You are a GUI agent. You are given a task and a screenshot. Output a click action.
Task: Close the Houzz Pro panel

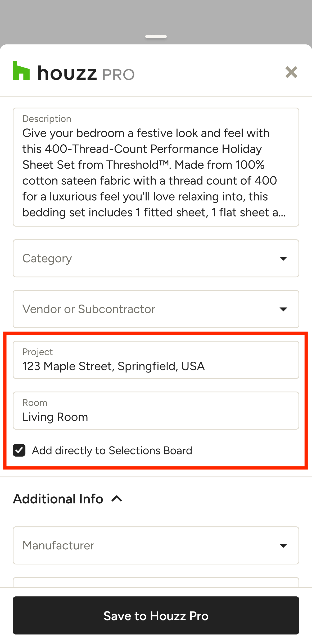click(291, 72)
